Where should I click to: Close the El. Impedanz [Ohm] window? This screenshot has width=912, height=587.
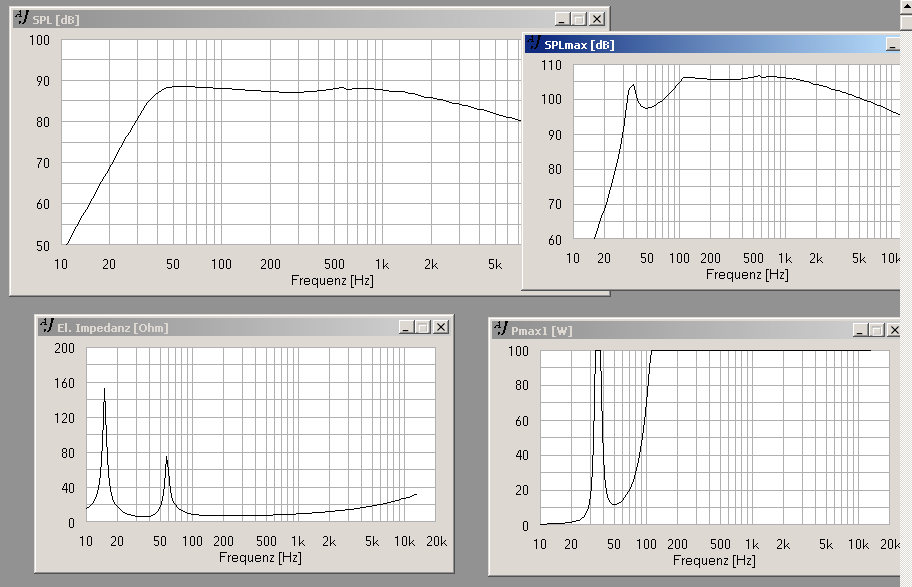pos(441,328)
